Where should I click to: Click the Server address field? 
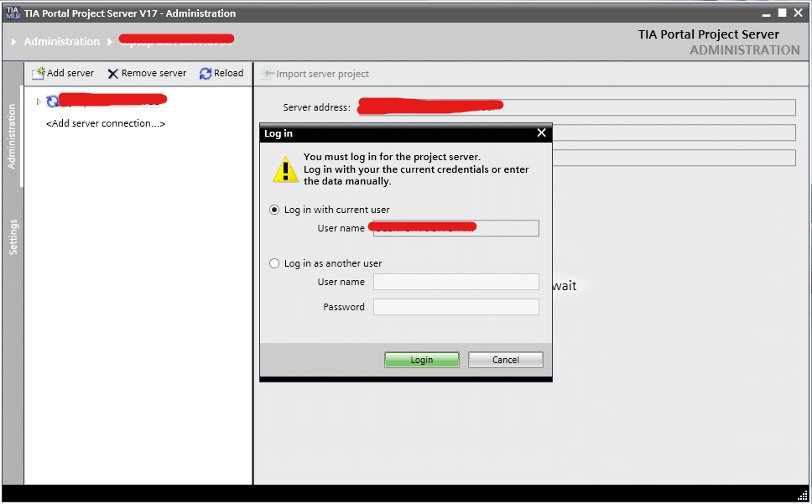coord(577,107)
